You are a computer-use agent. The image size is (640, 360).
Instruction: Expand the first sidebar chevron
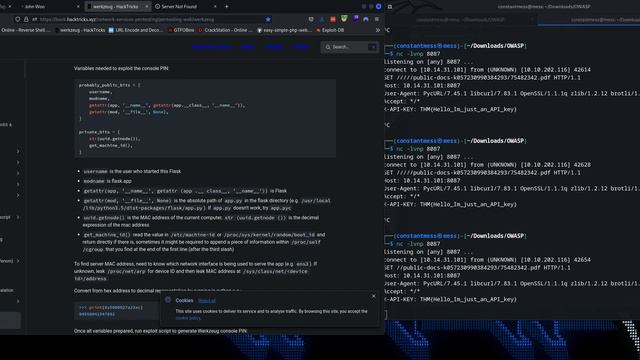click(x=18, y=151)
